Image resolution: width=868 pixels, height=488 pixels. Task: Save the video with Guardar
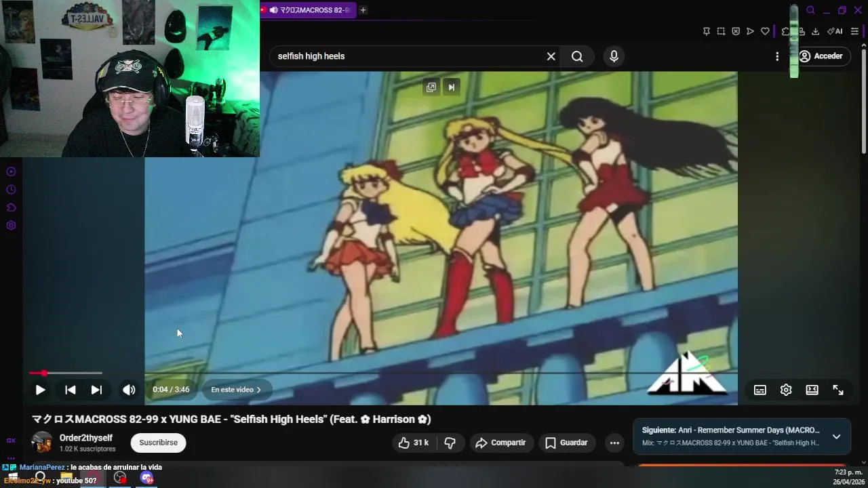[x=567, y=443]
